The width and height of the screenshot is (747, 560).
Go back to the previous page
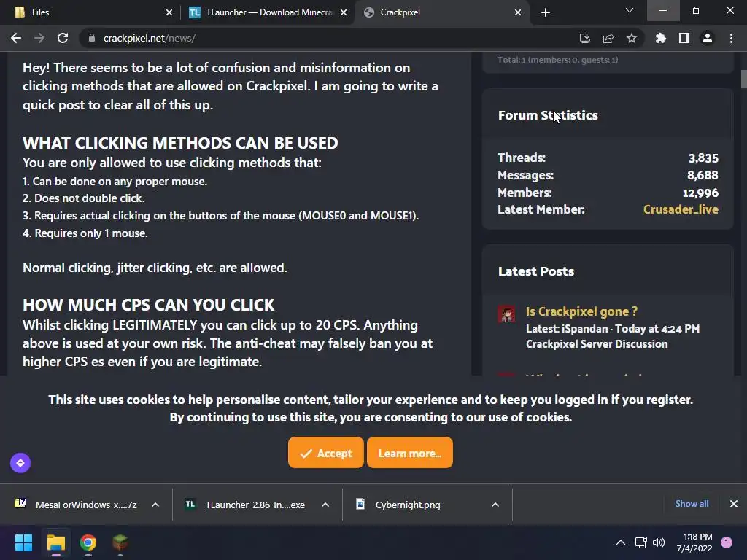pos(16,38)
